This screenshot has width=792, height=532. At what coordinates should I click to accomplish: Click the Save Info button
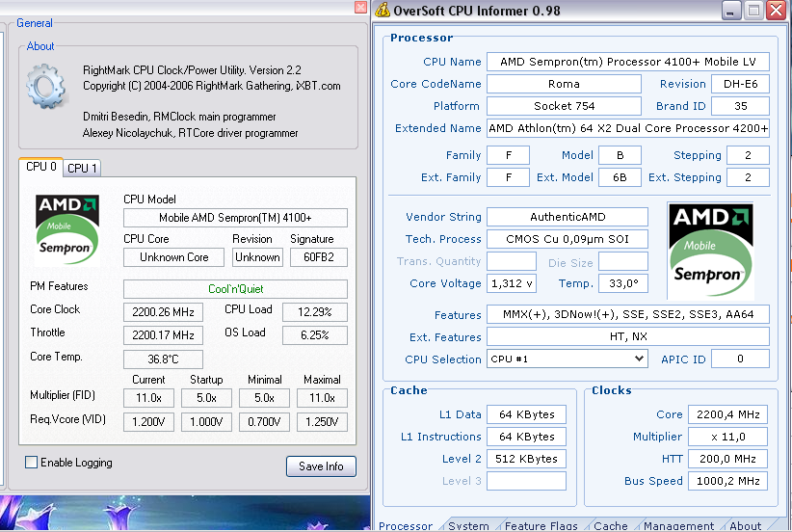click(x=321, y=466)
